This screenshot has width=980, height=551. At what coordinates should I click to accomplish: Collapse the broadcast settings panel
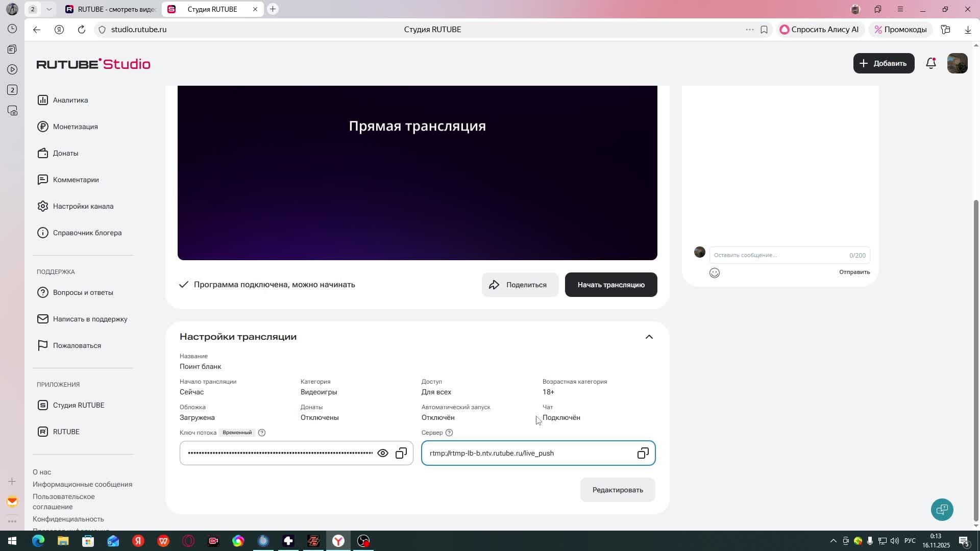pyautogui.click(x=649, y=337)
